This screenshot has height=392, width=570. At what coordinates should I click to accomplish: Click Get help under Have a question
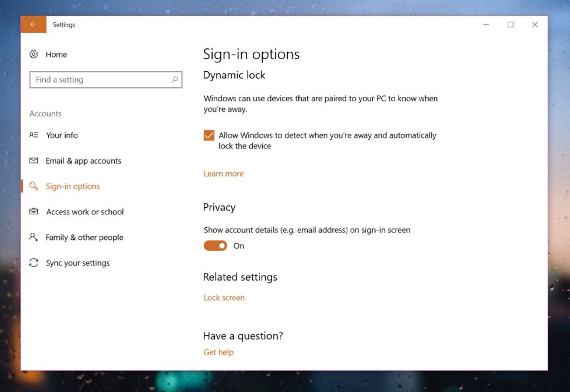218,352
